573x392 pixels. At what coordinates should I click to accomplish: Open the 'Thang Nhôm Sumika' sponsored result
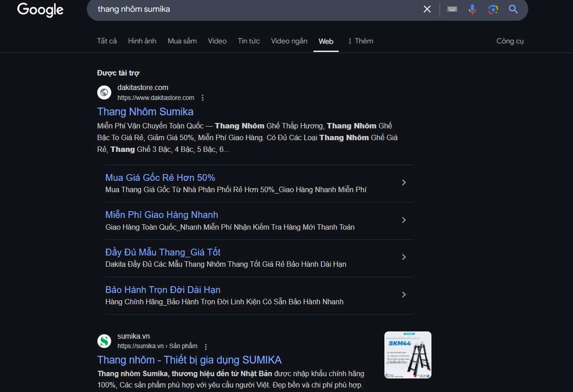coord(145,112)
